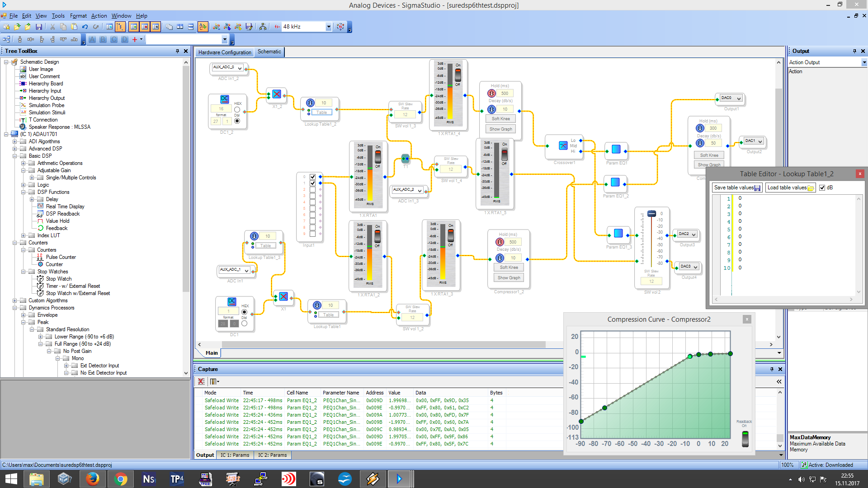Screen dimensions: 868x488
Task: Click the Save table values button
Action: click(737, 188)
